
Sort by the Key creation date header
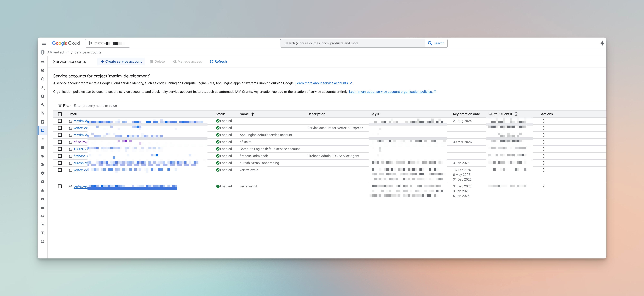[x=466, y=114]
